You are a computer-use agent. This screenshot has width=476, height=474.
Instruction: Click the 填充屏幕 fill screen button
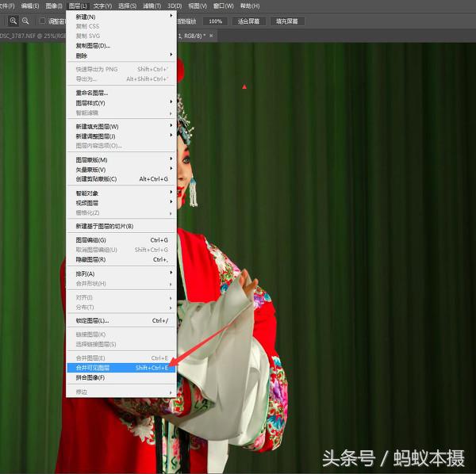(x=287, y=21)
